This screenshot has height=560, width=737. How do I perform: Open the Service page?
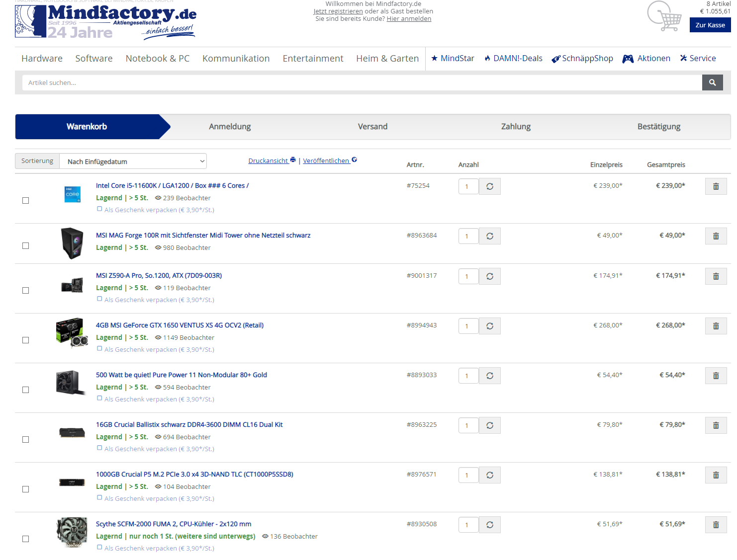(x=698, y=58)
